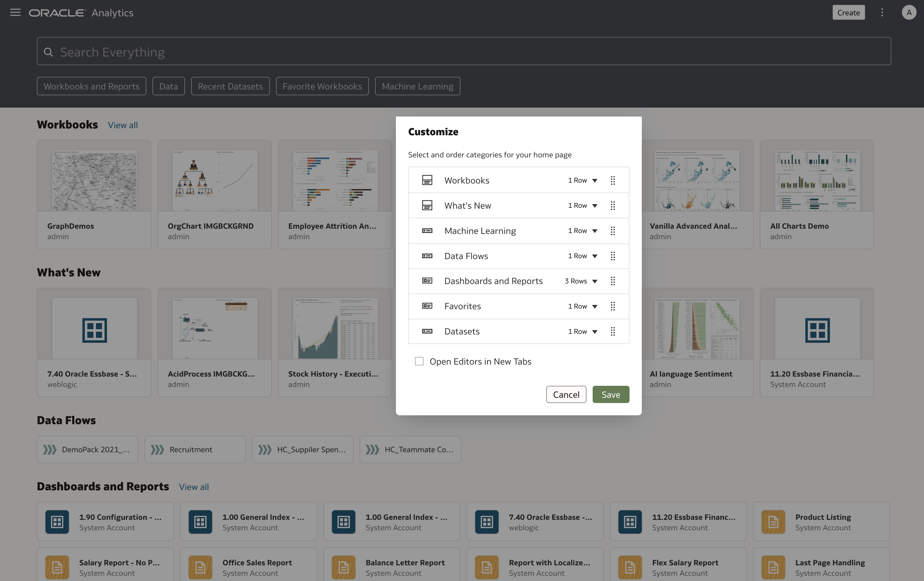Click the layout icon beside Dashboards and Reports
924x581 pixels.
427,281
